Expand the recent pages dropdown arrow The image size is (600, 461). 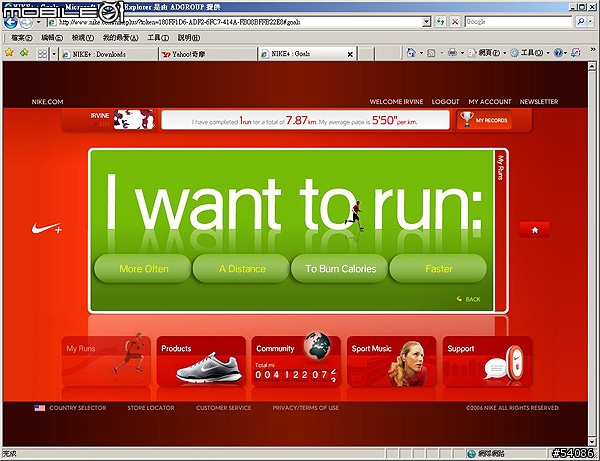coord(38,22)
